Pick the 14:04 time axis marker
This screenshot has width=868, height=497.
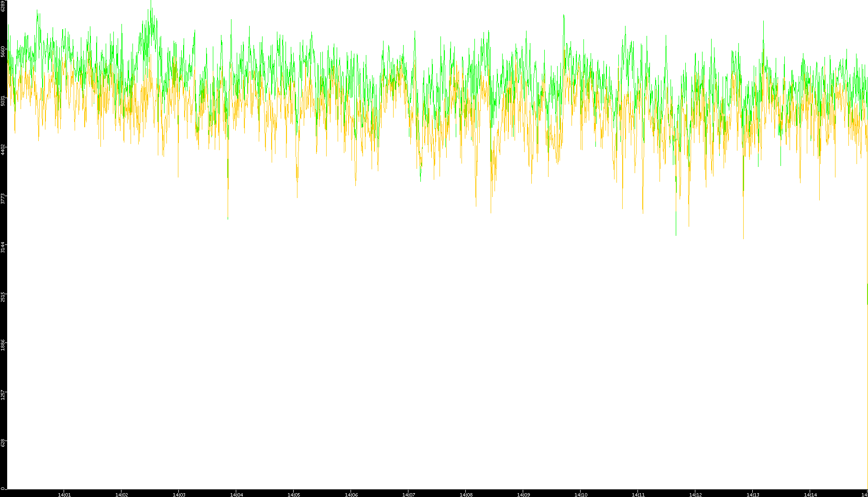tap(236, 494)
